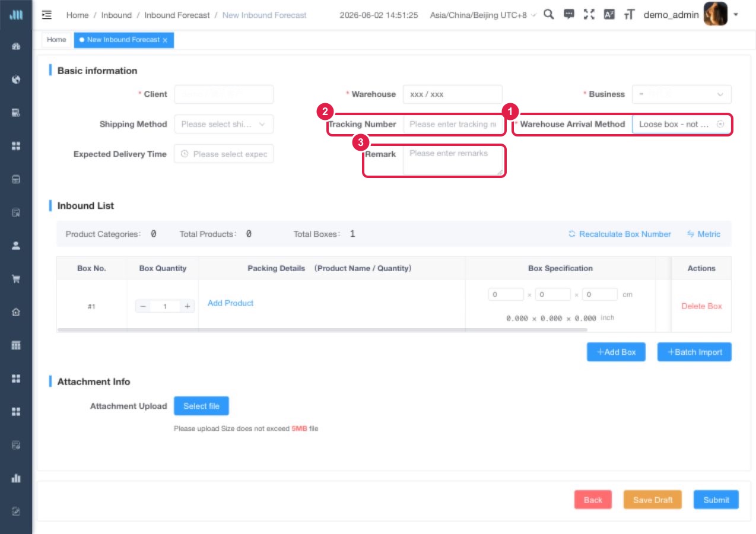The image size is (756, 534).
Task: Switch to the Home tab
Action: coord(56,40)
